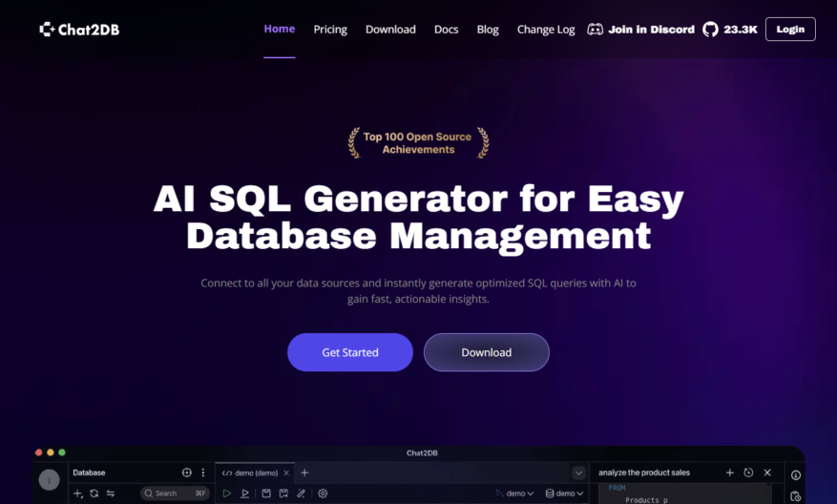
Task: Click the 23.3K star count
Action: tap(741, 30)
